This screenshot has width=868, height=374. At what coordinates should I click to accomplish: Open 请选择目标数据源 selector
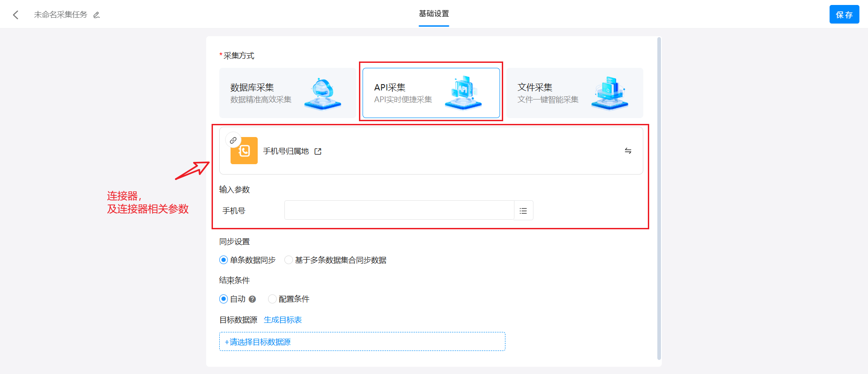point(362,342)
